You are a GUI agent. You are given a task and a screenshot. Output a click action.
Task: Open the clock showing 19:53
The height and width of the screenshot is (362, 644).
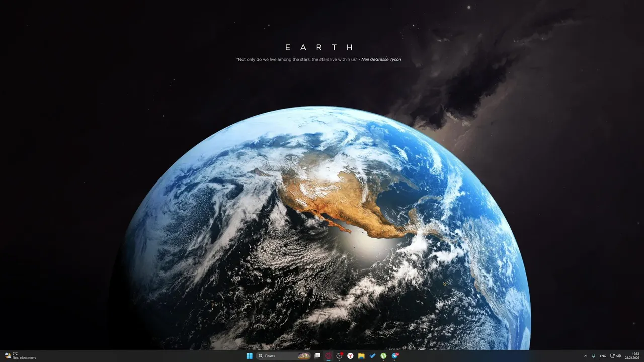click(632, 356)
